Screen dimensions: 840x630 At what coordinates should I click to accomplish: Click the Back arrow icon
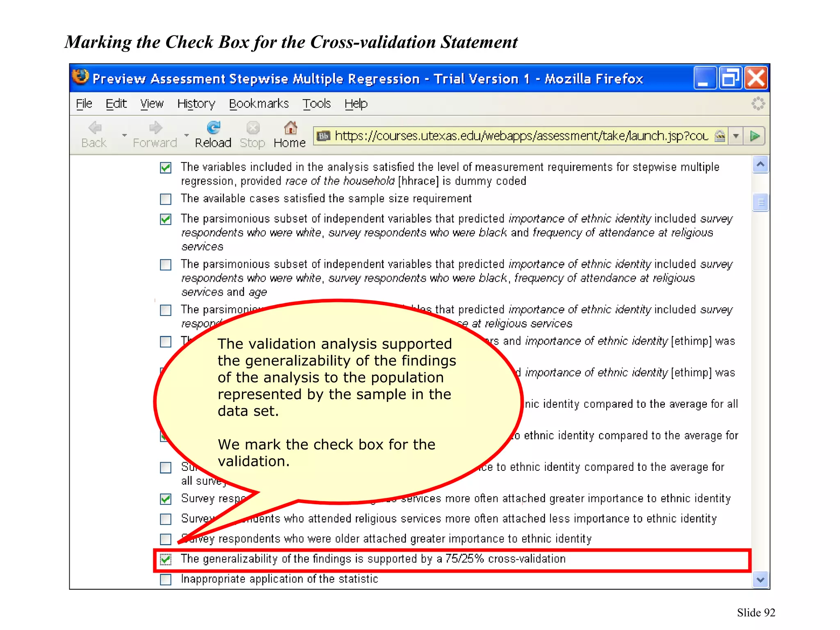pyautogui.click(x=95, y=128)
